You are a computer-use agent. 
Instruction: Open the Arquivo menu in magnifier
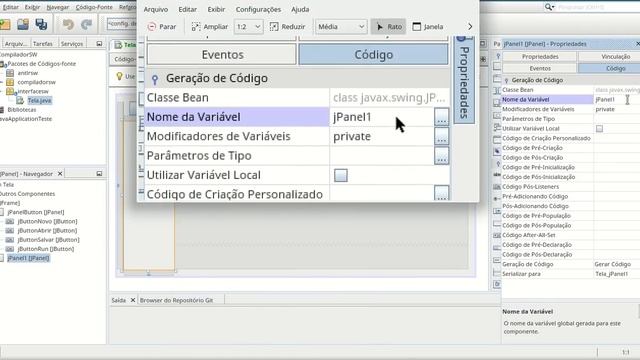click(x=156, y=9)
